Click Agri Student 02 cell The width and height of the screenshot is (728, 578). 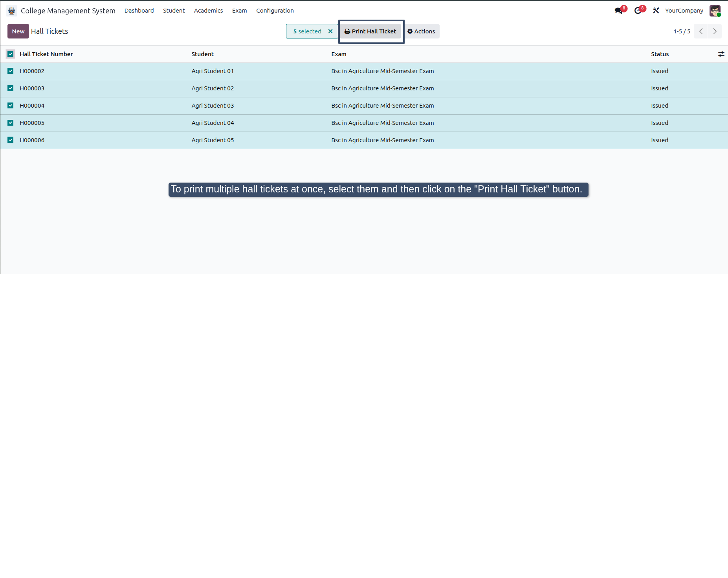213,88
